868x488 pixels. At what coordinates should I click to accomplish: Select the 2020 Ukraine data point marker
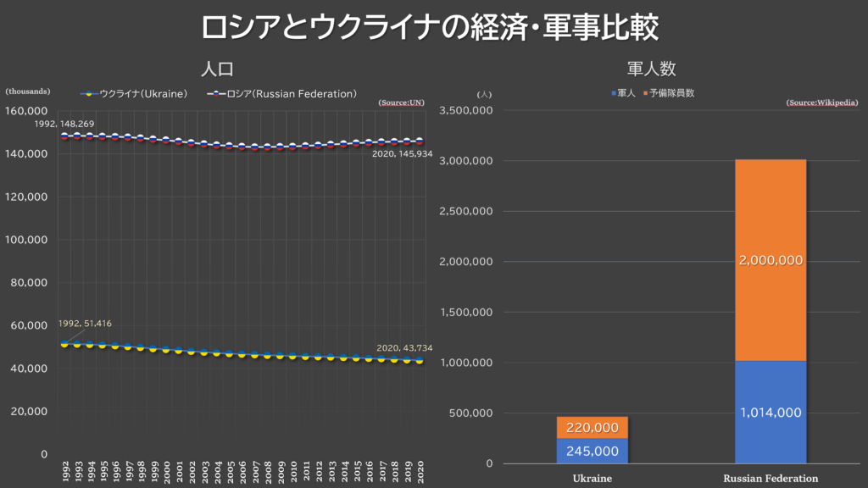(420, 360)
